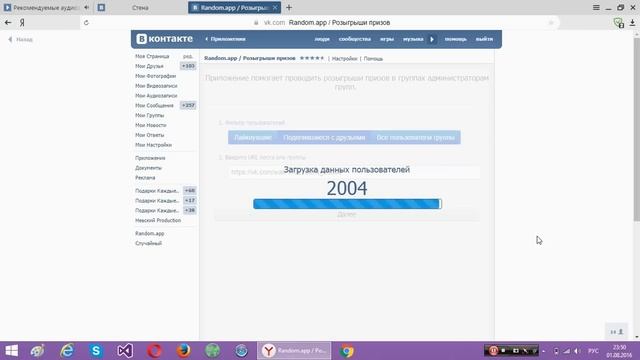Open сообщества in VK header

[x=355, y=39]
